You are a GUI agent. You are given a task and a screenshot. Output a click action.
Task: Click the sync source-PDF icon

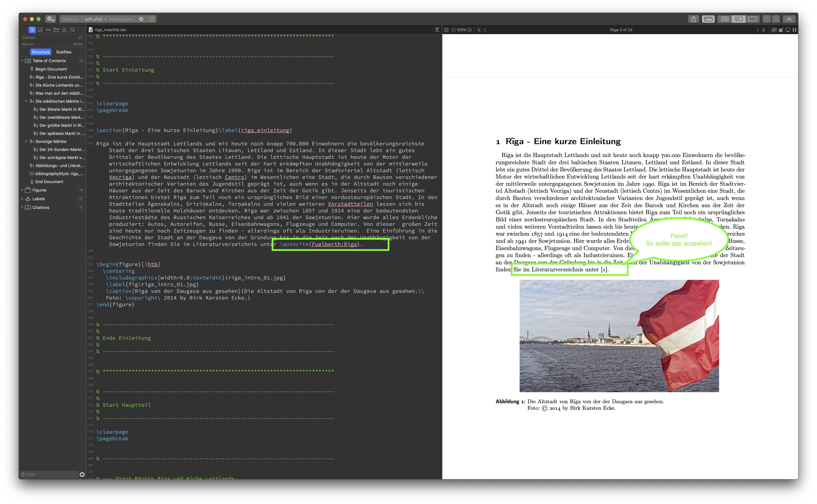coord(774,30)
